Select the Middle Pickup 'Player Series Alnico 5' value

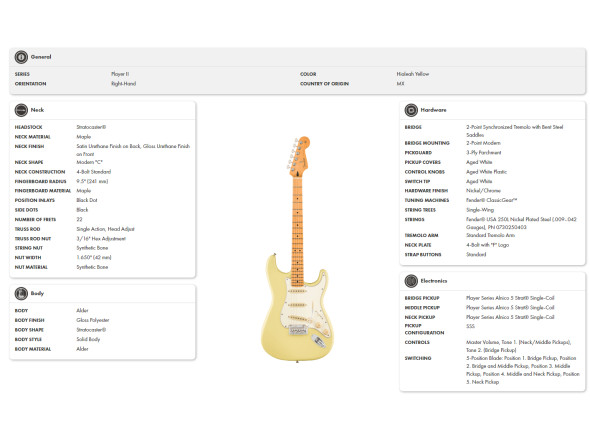510,308
